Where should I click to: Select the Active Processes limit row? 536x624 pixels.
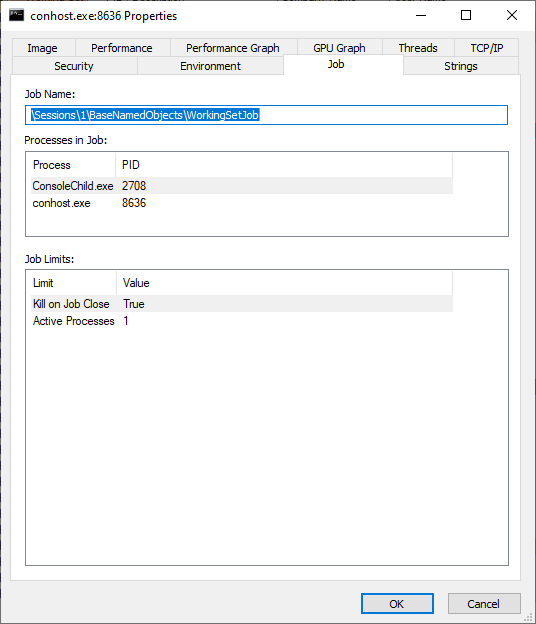[242, 321]
